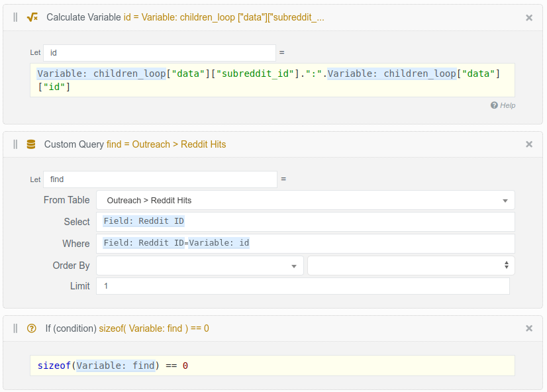Edit the sizeof condition expression
This screenshot has width=547, height=392.
[272, 366]
